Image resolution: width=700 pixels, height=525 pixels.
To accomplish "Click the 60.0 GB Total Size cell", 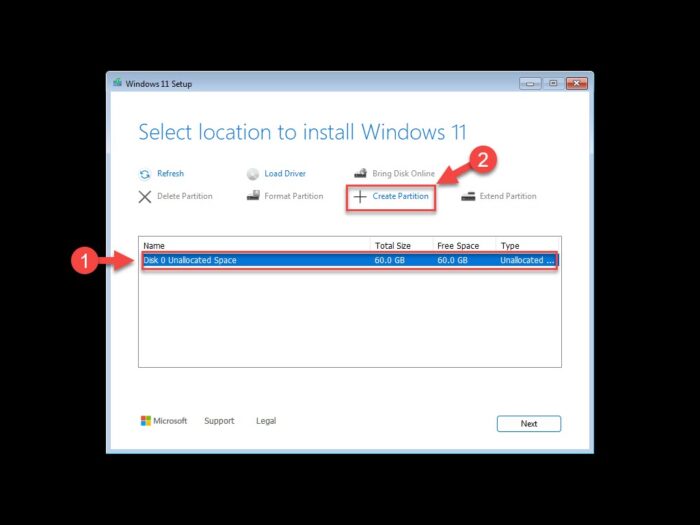I will click(x=390, y=260).
